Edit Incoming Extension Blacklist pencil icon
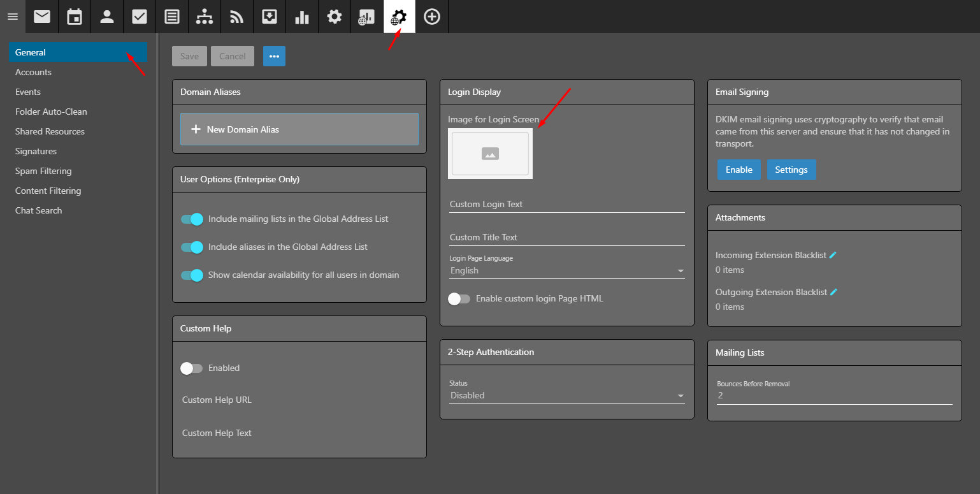980x494 pixels. (x=833, y=255)
